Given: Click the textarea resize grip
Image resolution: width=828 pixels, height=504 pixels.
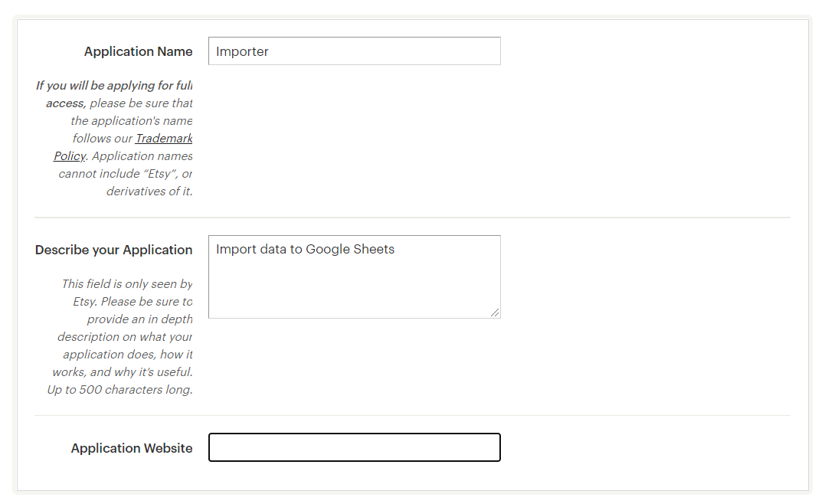Looking at the screenshot, I should click(x=496, y=313).
